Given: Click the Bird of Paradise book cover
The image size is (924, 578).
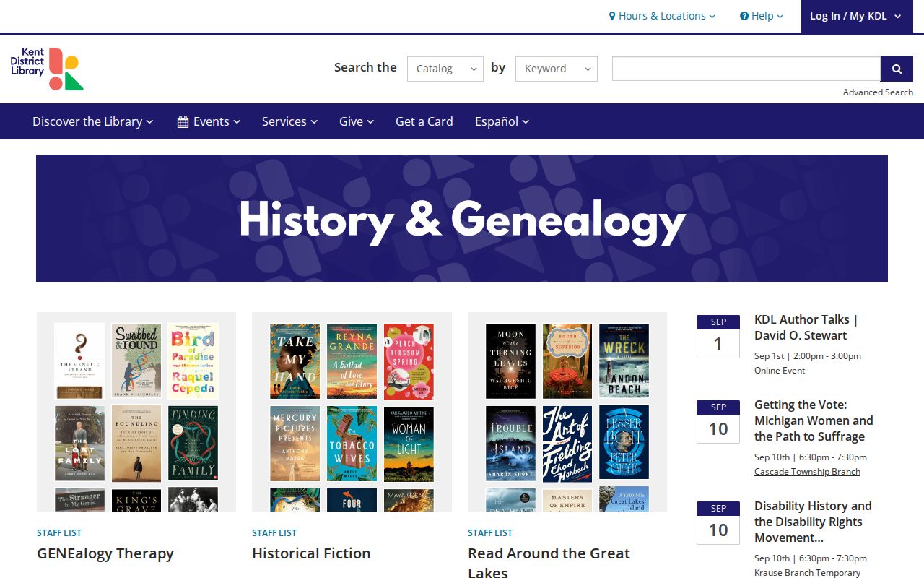Looking at the screenshot, I should (193, 361).
